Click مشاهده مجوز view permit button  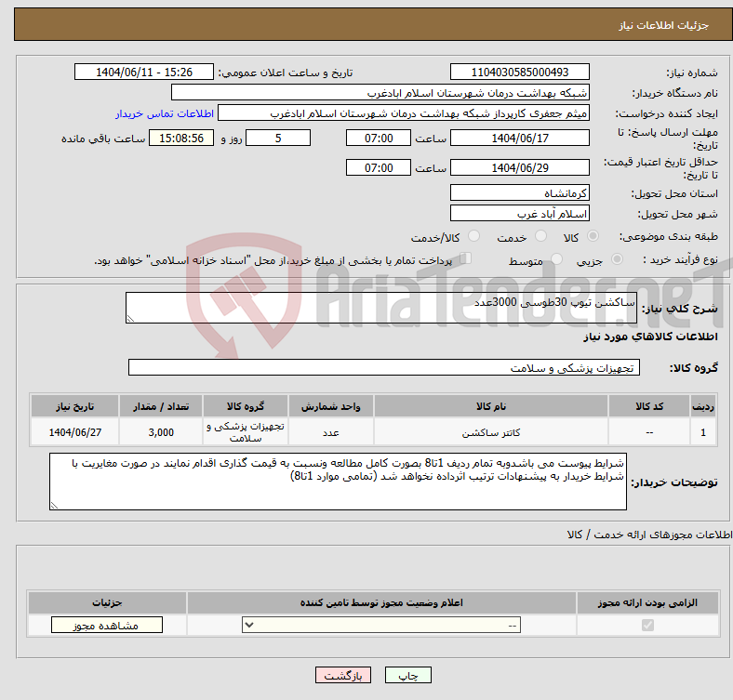pyautogui.click(x=107, y=626)
